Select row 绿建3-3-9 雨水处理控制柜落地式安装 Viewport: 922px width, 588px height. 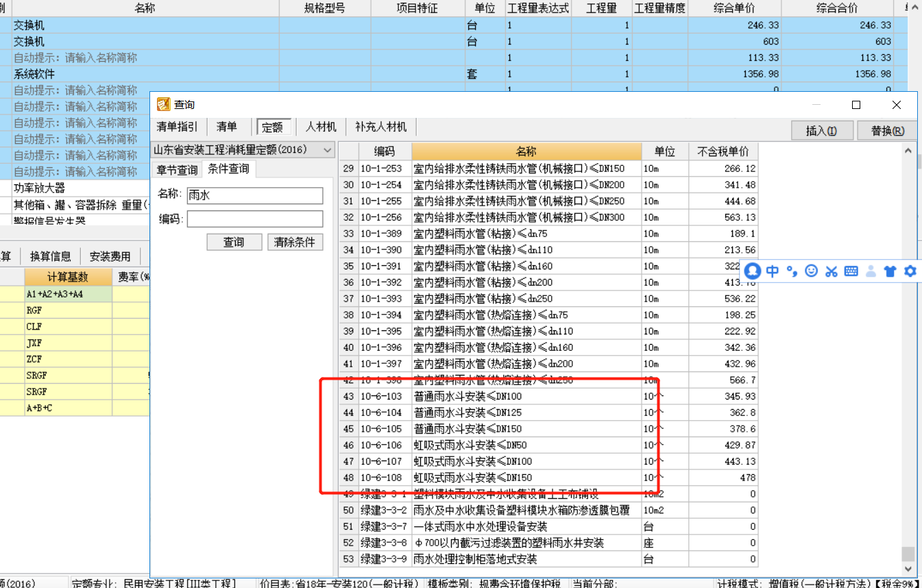click(548, 559)
